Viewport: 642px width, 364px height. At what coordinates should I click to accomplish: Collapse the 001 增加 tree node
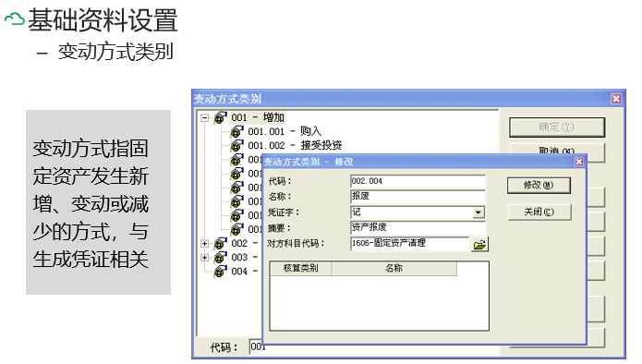tap(205, 118)
